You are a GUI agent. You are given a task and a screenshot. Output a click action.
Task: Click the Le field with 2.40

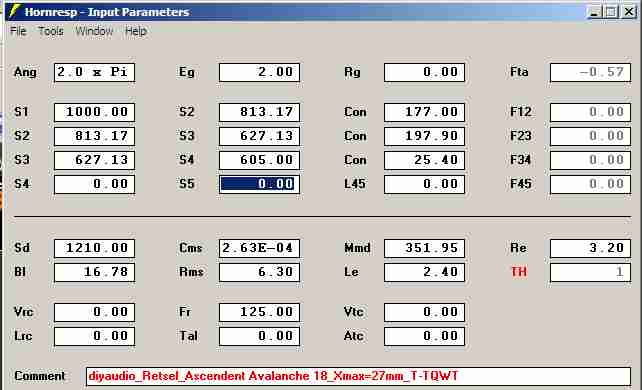click(425, 273)
